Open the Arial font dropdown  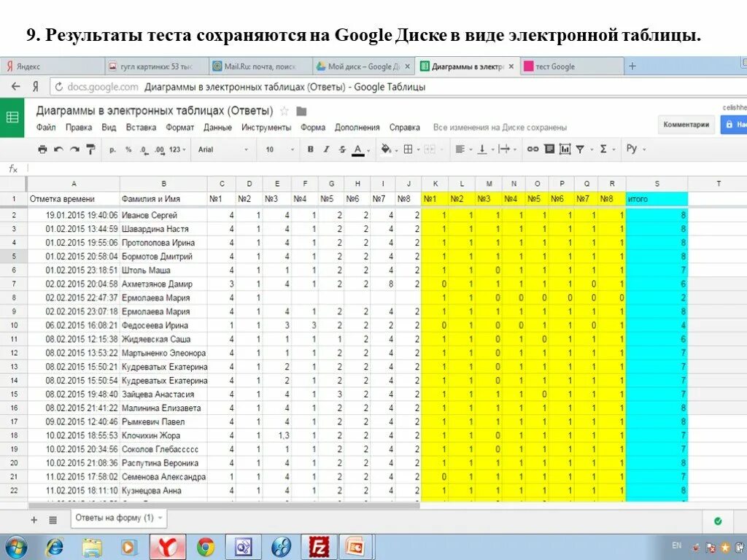(x=223, y=149)
